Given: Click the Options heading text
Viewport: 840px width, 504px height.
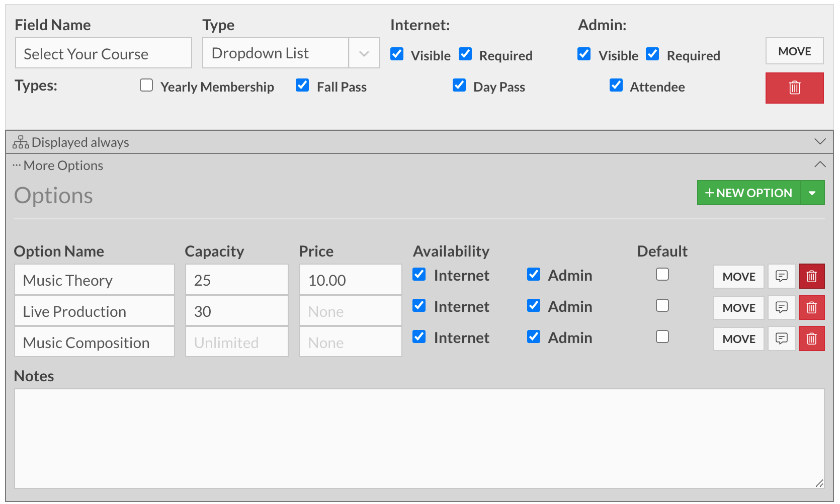Looking at the screenshot, I should (x=53, y=195).
